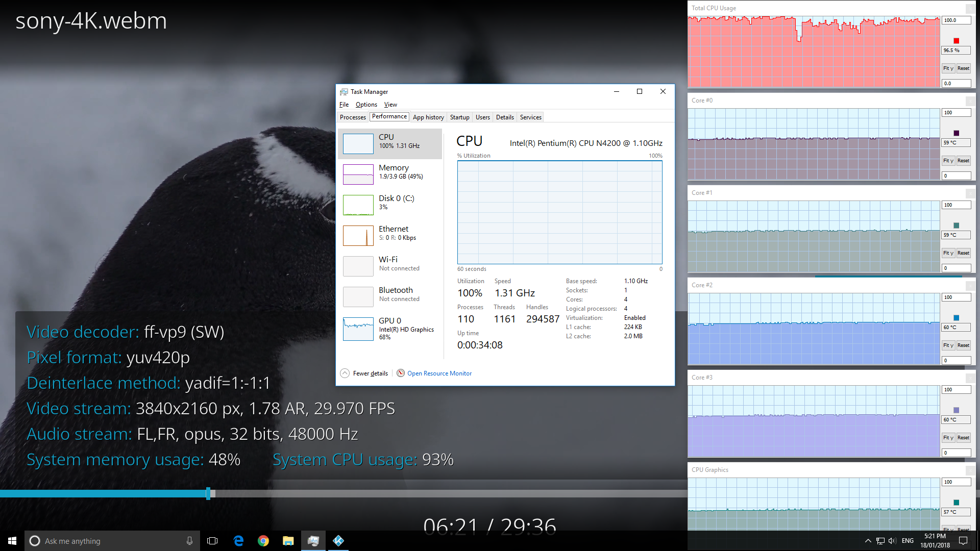The height and width of the screenshot is (551, 980).
Task: Collapse Task Manager with Fewer details
Action: click(x=364, y=373)
